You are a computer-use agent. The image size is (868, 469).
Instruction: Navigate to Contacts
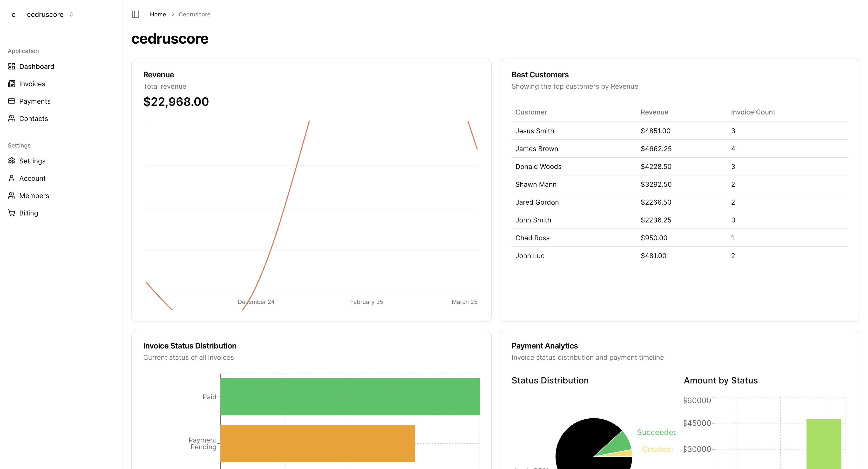point(34,119)
